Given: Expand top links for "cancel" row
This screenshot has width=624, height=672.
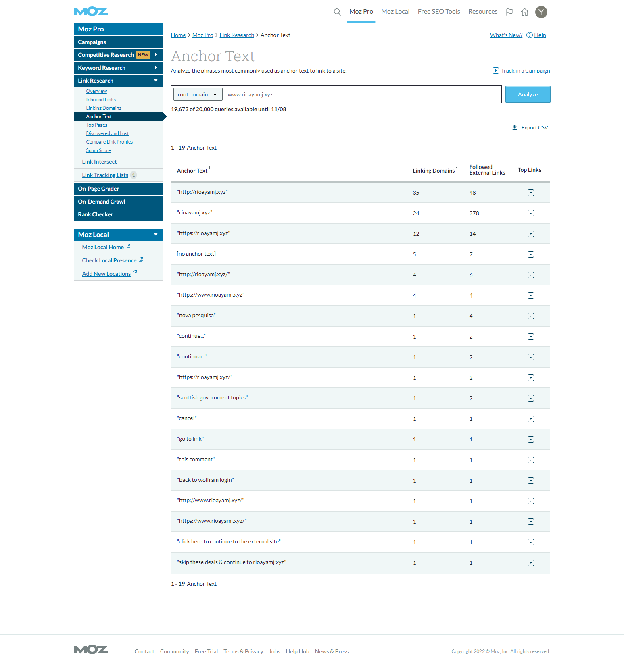Looking at the screenshot, I should tap(531, 419).
